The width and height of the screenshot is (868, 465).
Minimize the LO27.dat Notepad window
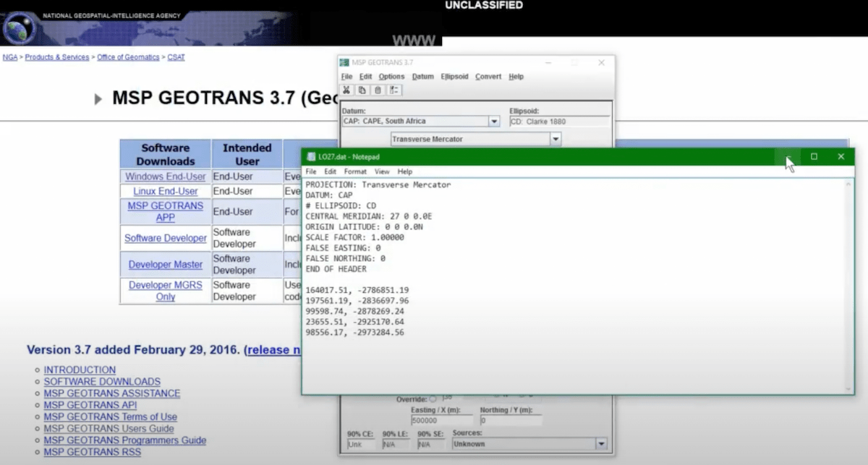pos(787,157)
